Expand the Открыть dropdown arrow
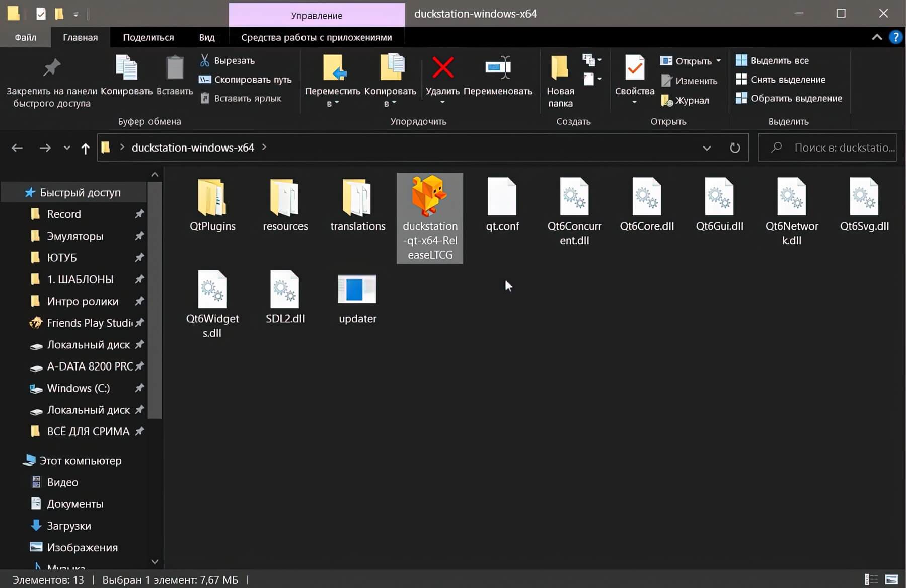The image size is (906, 588). click(x=718, y=61)
